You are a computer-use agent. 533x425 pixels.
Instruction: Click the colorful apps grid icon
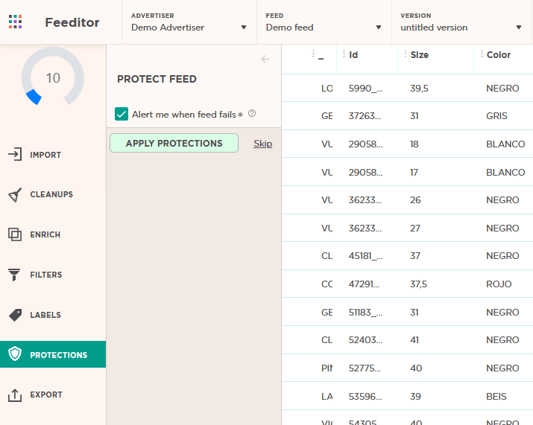[15, 22]
